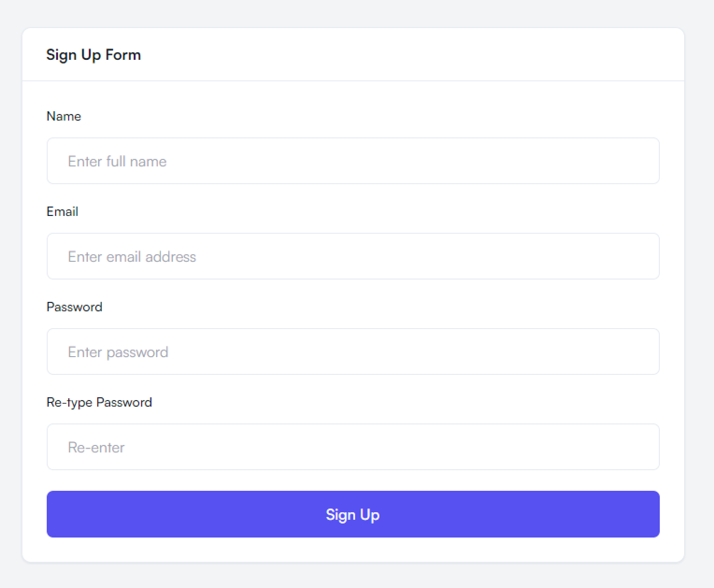The width and height of the screenshot is (714, 588).
Task: Submit the form with the purple button
Action: point(353,514)
